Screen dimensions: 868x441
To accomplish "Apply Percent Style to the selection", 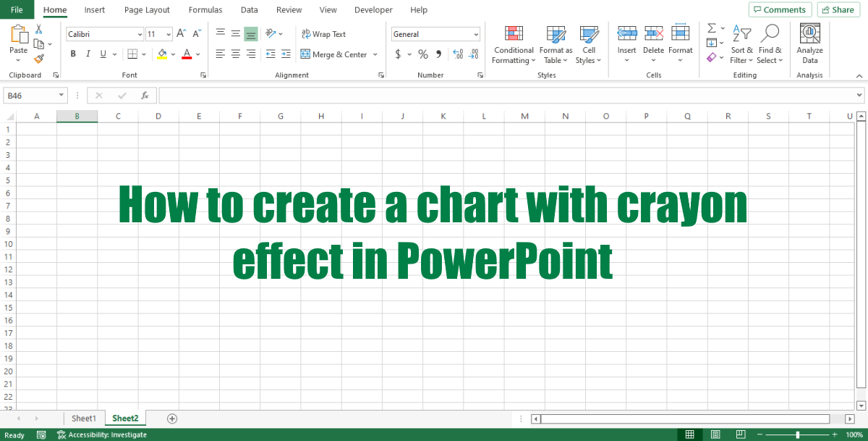I will 422,54.
